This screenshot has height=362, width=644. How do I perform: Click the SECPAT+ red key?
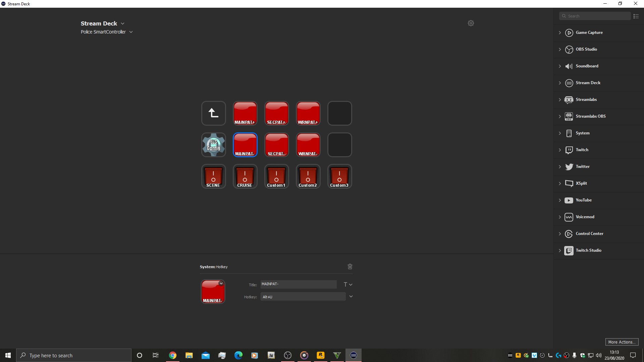[x=276, y=113]
